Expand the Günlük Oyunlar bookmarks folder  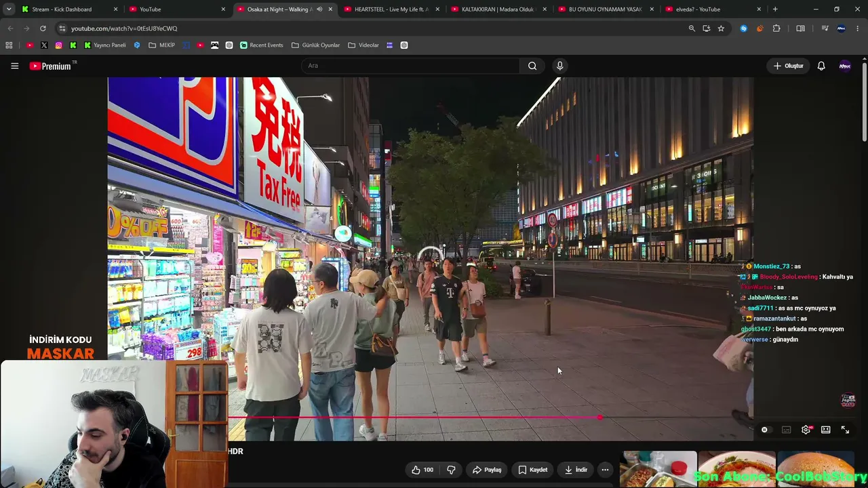pos(315,45)
